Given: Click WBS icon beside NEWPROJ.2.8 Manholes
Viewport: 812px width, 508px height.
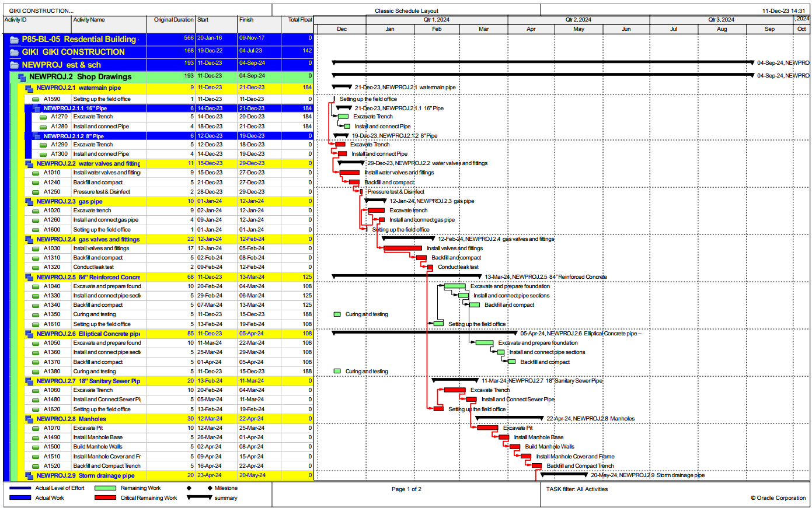Looking at the screenshot, I should tap(29, 419).
